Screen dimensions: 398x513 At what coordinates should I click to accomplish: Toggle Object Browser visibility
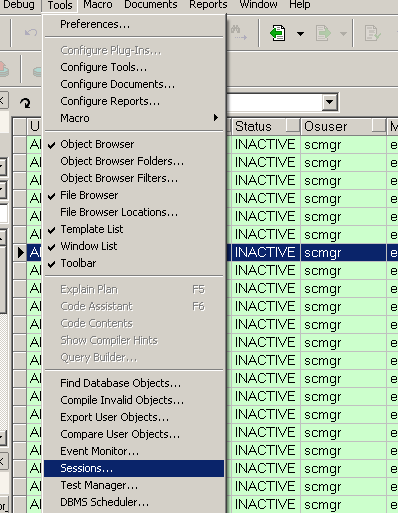click(134, 144)
